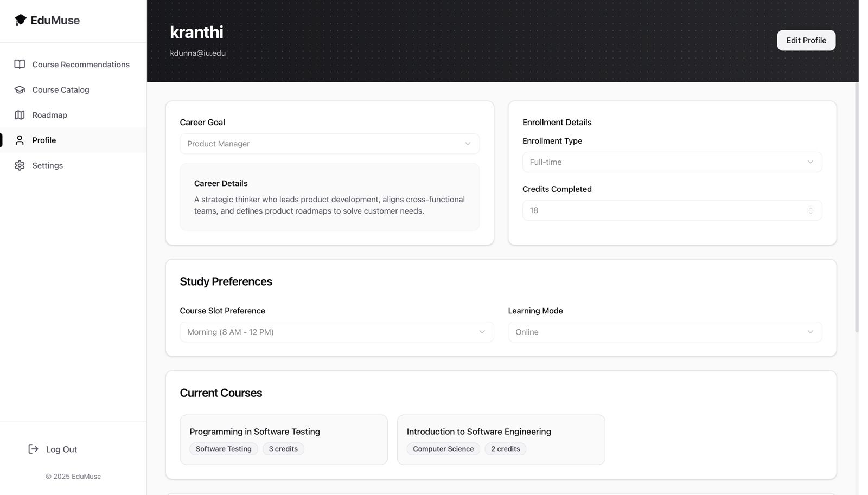This screenshot has width=868, height=495.
Task: Click the © 2025 EduMuse footer text
Action: coord(73,477)
